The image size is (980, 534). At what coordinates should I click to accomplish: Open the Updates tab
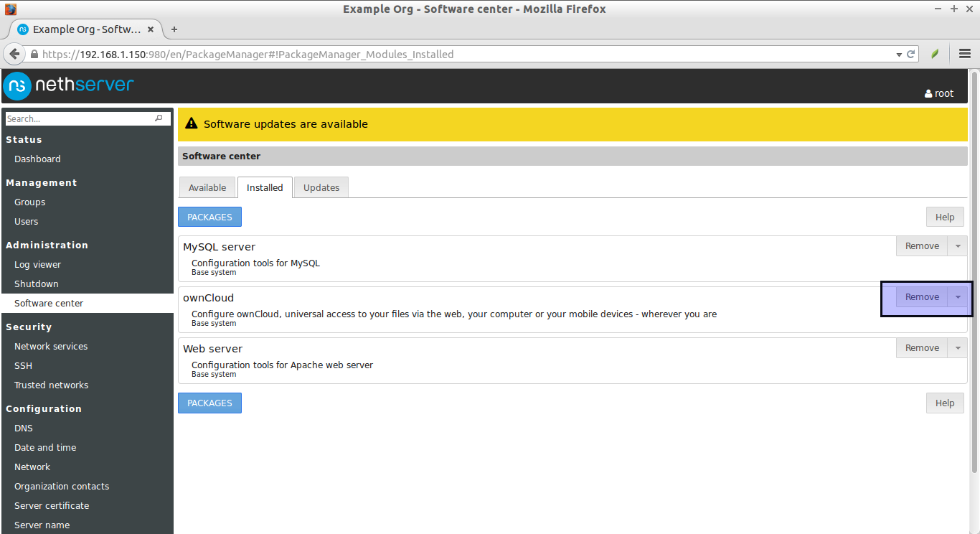coord(321,187)
